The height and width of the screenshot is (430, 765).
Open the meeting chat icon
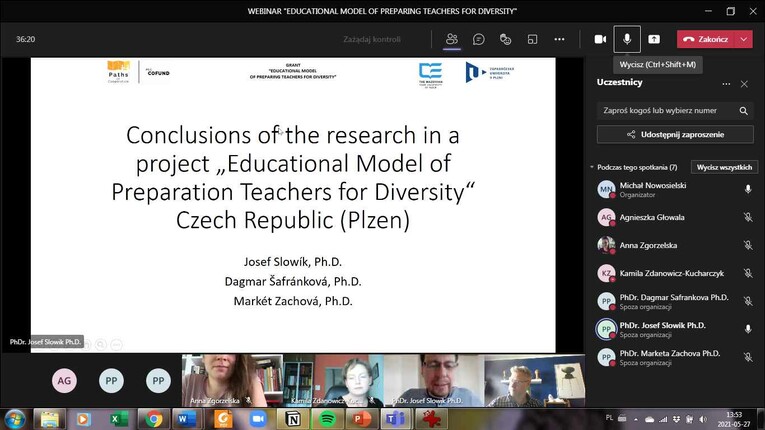click(x=479, y=39)
